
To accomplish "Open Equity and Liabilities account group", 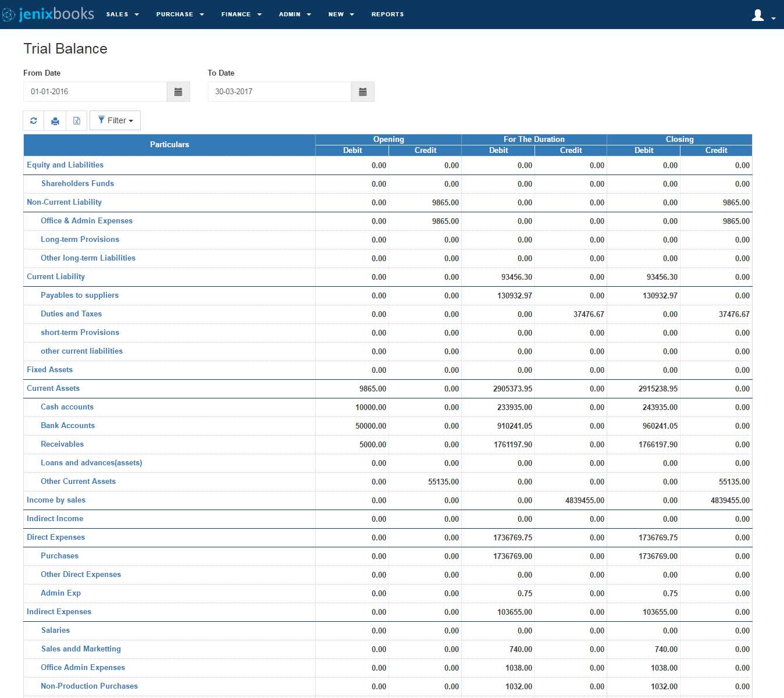I will point(65,165).
